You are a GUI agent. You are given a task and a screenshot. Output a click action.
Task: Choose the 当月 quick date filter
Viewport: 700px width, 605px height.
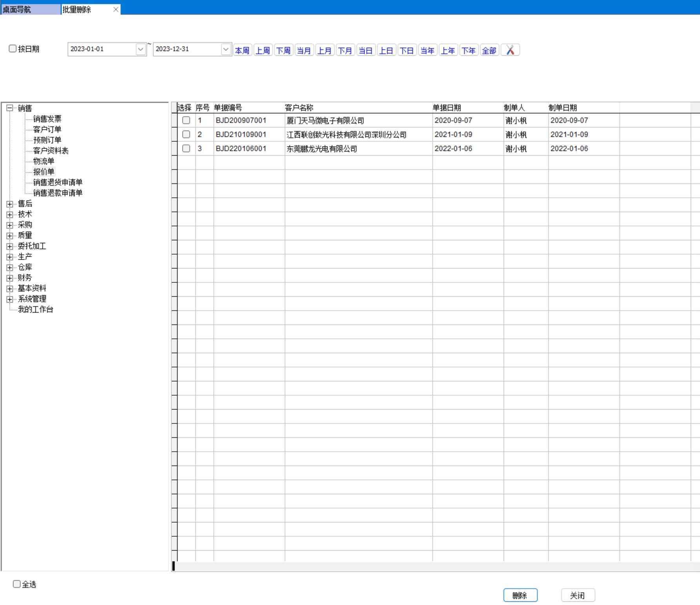[x=304, y=51]
